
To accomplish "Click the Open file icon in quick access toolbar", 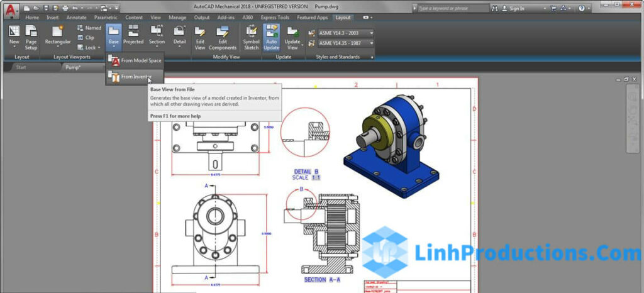I will tap(36, 8).
